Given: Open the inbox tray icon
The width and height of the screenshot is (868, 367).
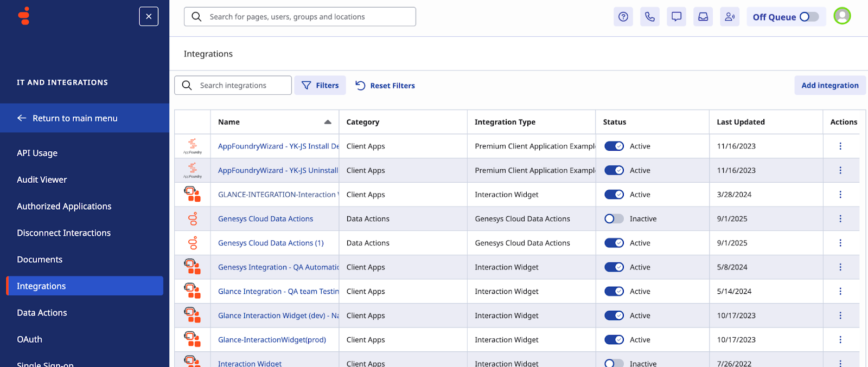Looking at the screenshot, I should tap(703, 17).
